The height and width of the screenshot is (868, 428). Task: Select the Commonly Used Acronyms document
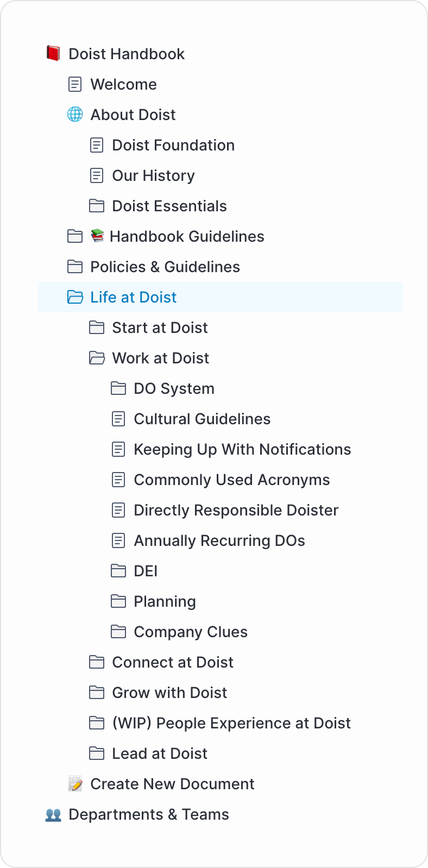[232, 480]
